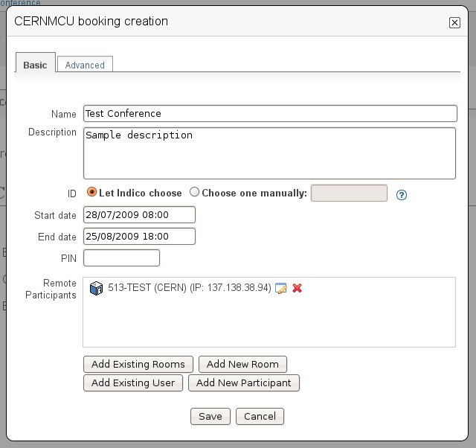Select the Let Indico choose radio button
Image resolution: width=476 pixels, height=448 pixels.
tap(91, 192)
